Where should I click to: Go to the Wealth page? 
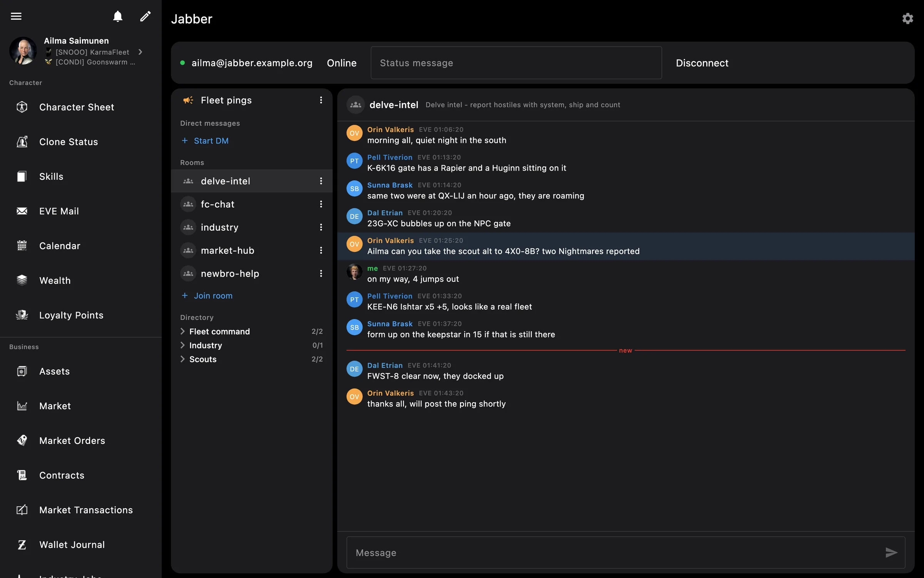tap(81, 281)
